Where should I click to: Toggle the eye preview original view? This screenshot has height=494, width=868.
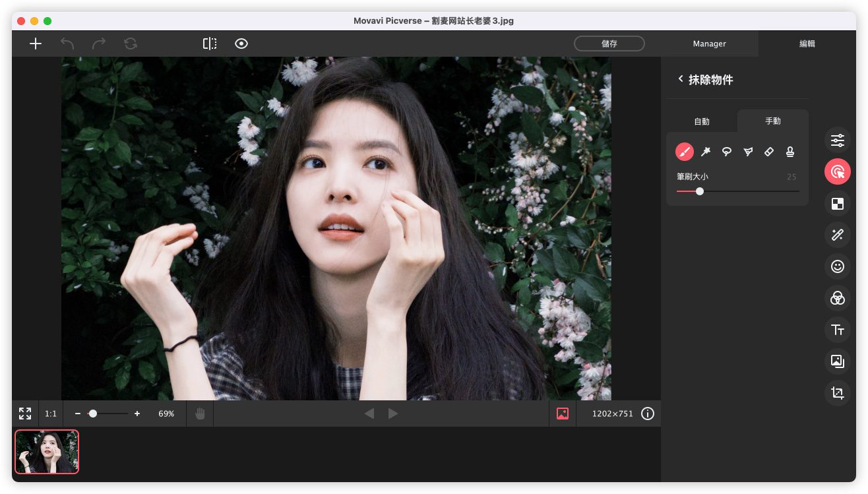coord(241,44)
